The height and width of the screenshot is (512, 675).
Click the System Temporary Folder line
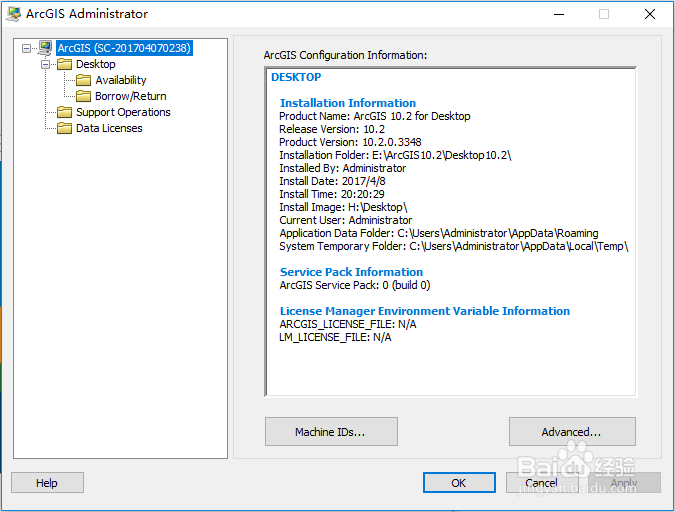pos(454,246)
